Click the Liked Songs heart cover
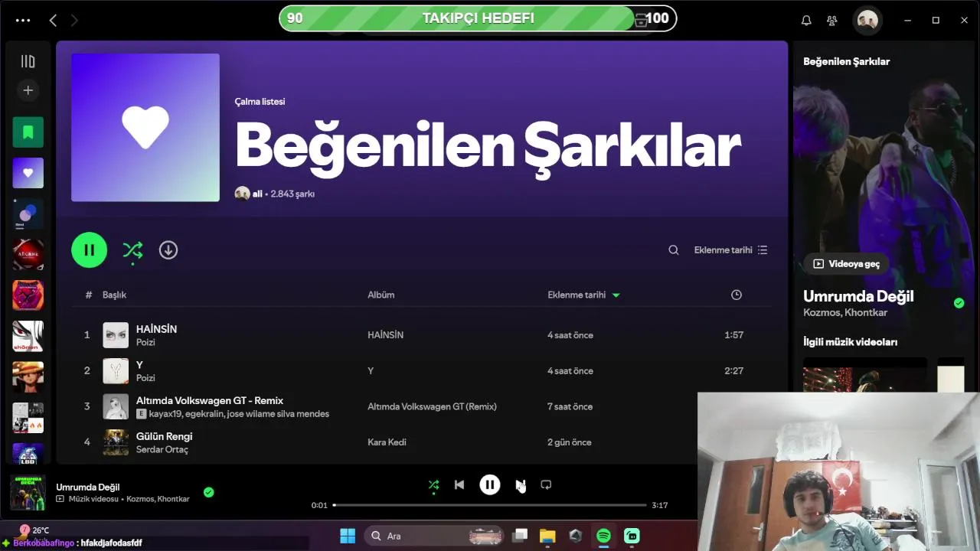 145,127
